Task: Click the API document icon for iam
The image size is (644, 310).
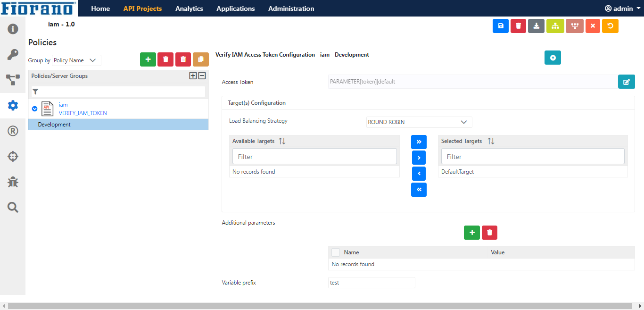Action: click(x=48, y=109)
